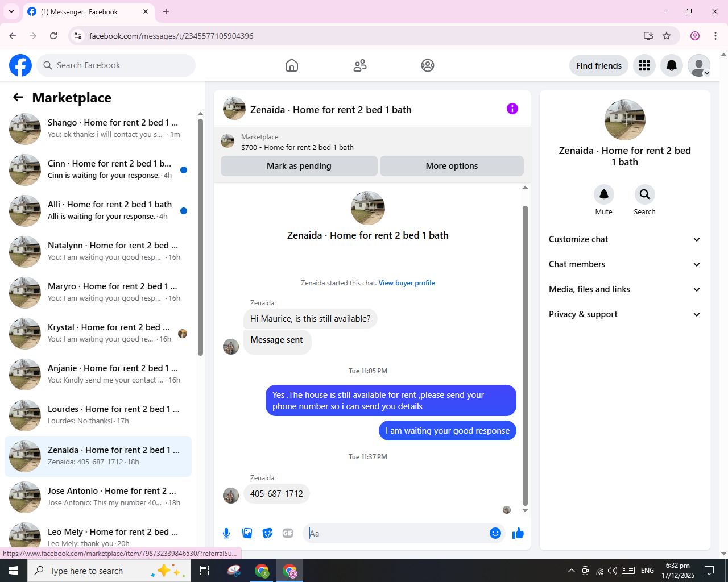Open Leo Mely conversation

(x=98, y=534)
